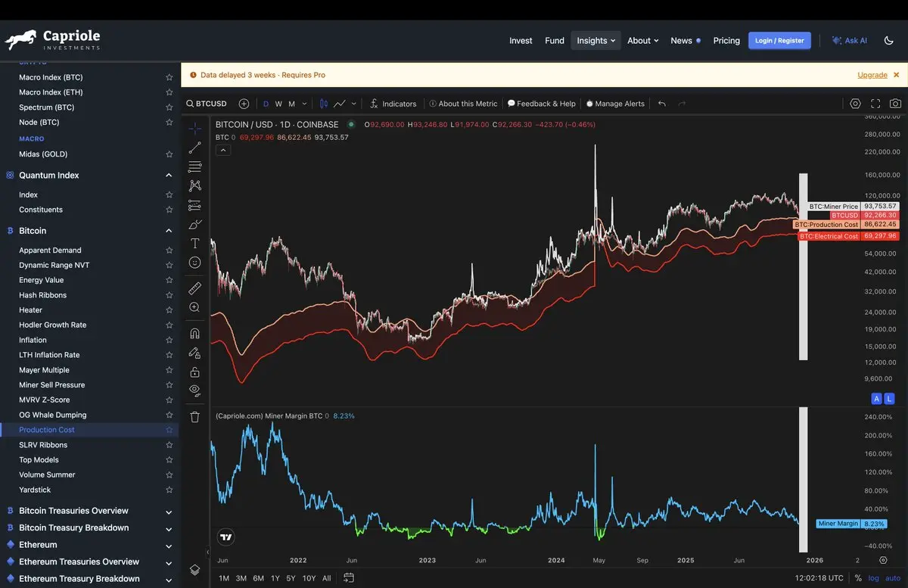Image resolution: width=908 pixels, height=588 pixels.
Task: Expand Bitcoin Treasuries Overview section
Action: [169, 512]
